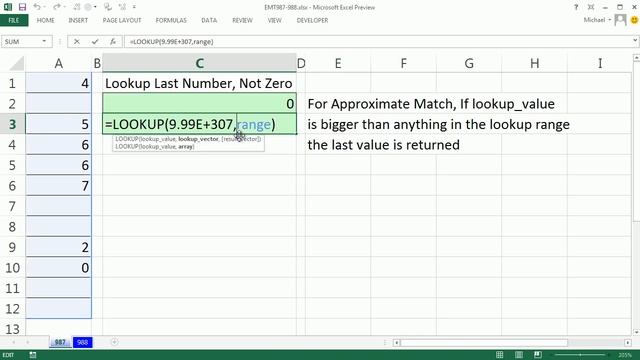Open Insert Function dialog via fx icon
This screenshot has width=640, height=360.
coord(113,42)
